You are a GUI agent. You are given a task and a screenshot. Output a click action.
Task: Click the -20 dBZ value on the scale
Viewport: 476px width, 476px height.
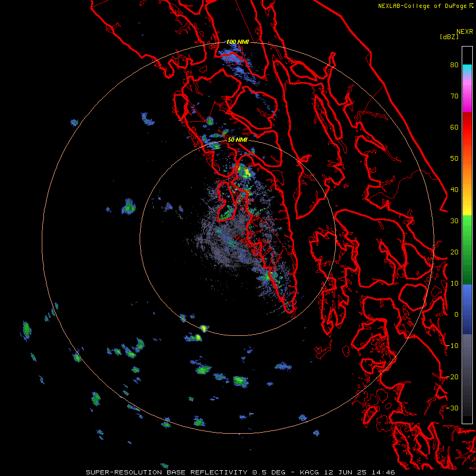452,377
